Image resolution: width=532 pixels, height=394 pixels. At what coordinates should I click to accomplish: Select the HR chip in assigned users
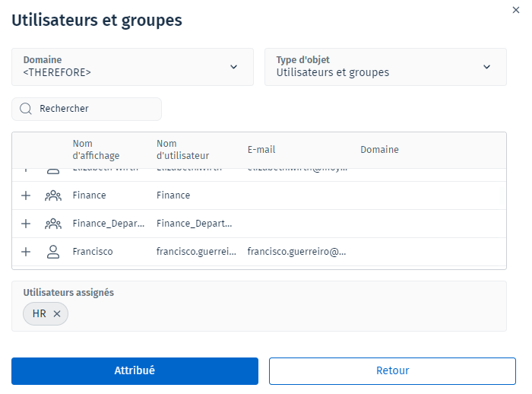pos(39,313)
